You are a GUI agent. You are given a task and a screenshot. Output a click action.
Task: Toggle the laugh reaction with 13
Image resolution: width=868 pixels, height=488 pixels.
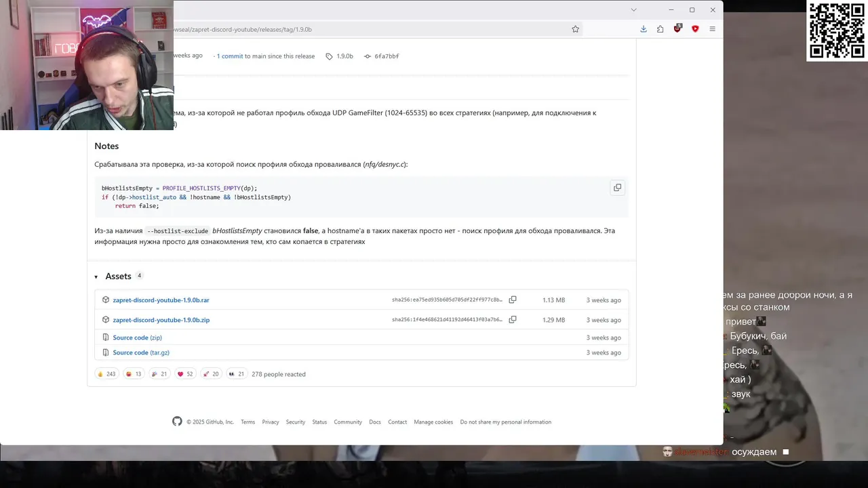coord(134,374)
